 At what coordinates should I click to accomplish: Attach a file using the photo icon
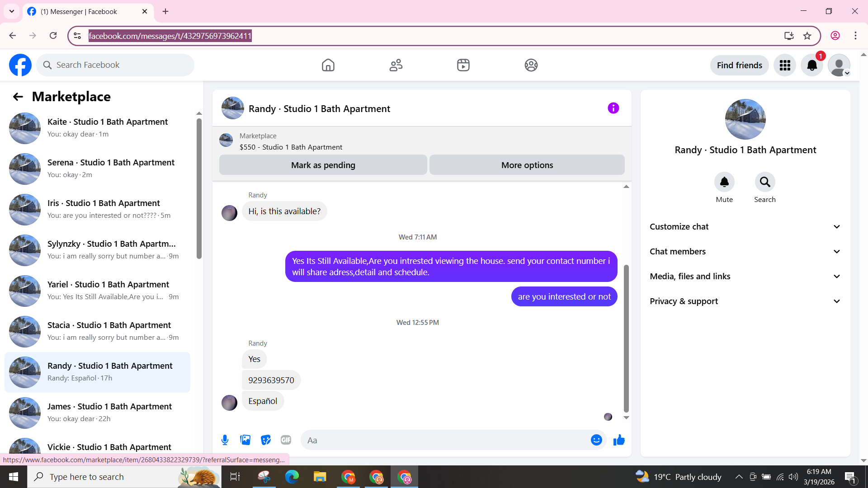245,440
